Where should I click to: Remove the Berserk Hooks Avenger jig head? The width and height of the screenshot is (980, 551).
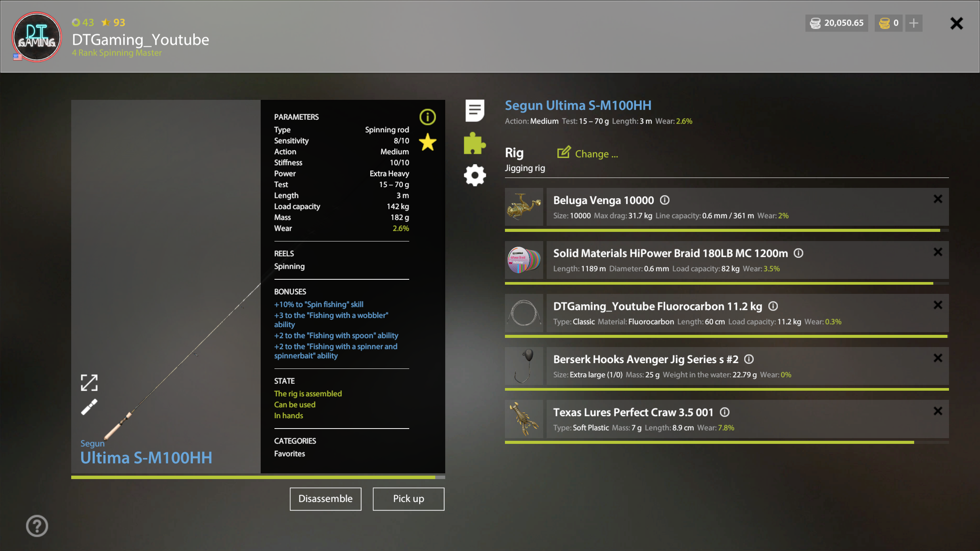tap(938, 358)
